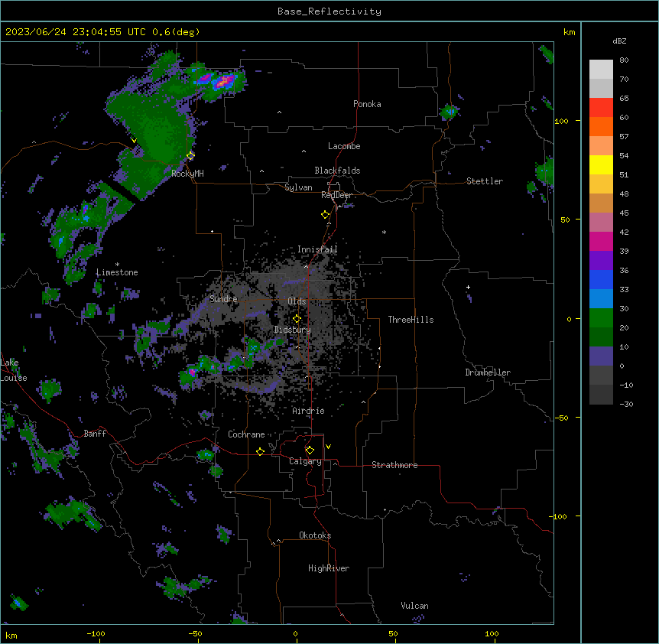The image size is (659, 644).
Task: Click the red 60 dBZ legend color
Action: (601, 108)
